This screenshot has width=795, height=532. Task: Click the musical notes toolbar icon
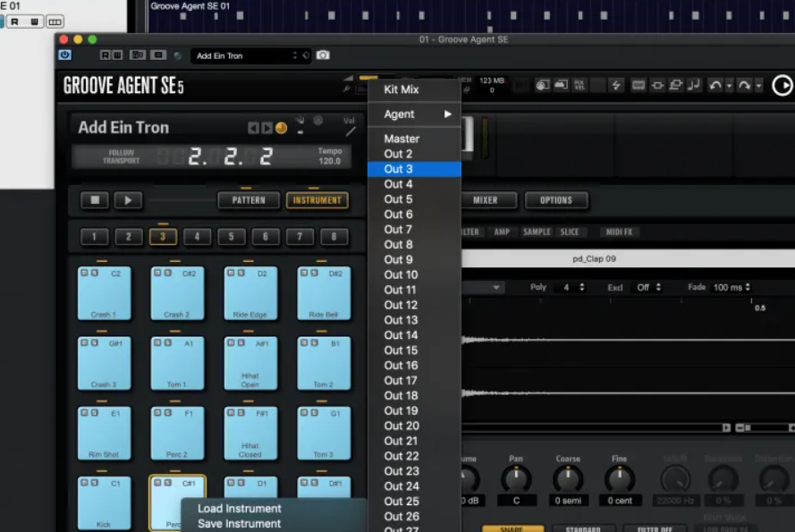tap(694, 85)
